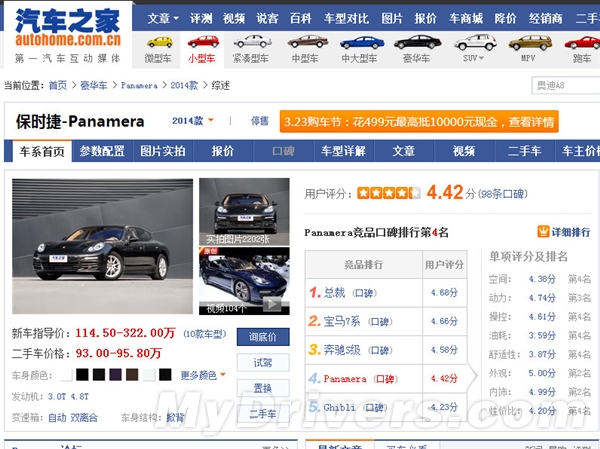Click the user rating star icons
The width and height of the screenshot is (600, 449).
[389, 193]
